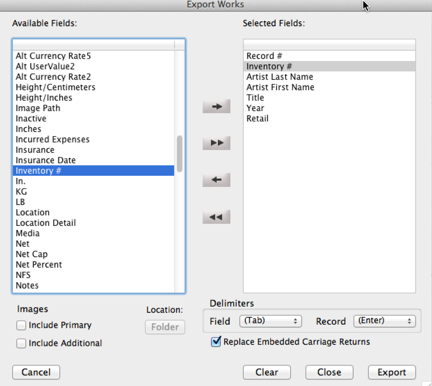Select Incurred Expenses field
The image size is (432, 386).
coord(93,139)
